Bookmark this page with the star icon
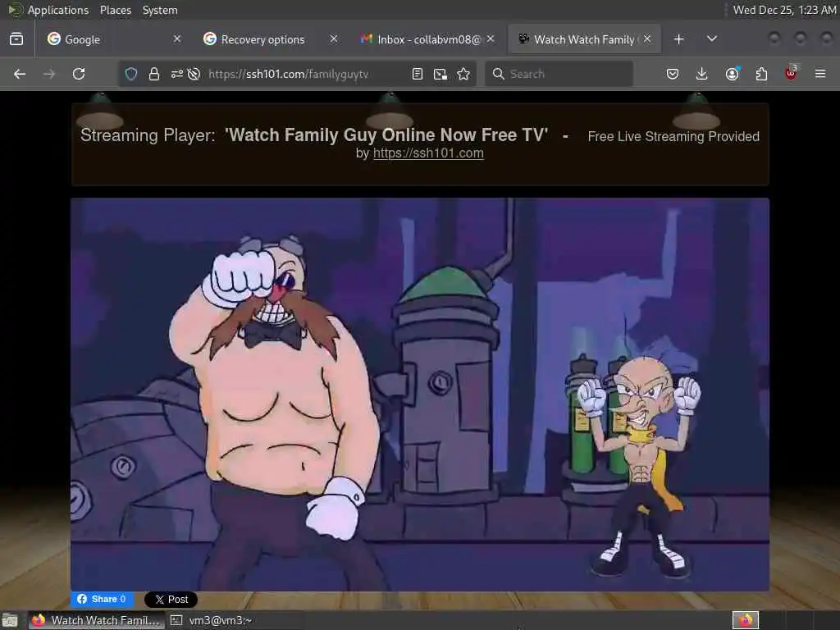 (463, 74)
